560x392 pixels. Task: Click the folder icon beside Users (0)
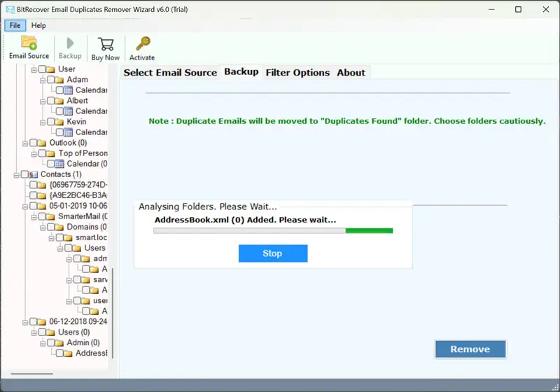click(x=50, y=332)
